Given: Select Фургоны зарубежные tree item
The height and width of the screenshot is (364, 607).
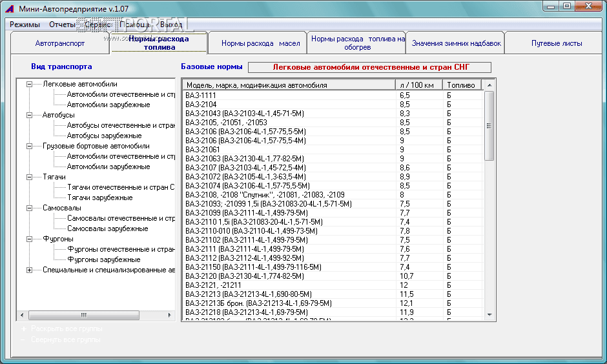Looking at the screenshot, I should coord(104,259).
